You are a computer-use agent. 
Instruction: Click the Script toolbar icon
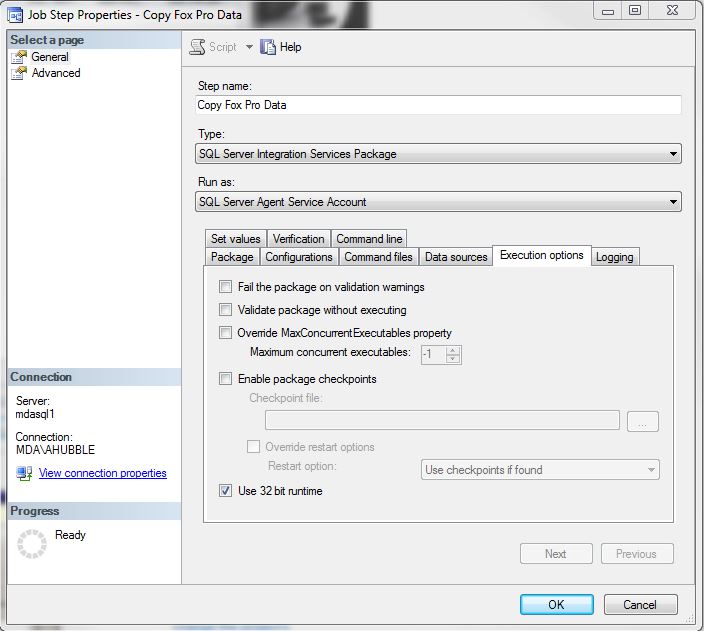[197, 47]
